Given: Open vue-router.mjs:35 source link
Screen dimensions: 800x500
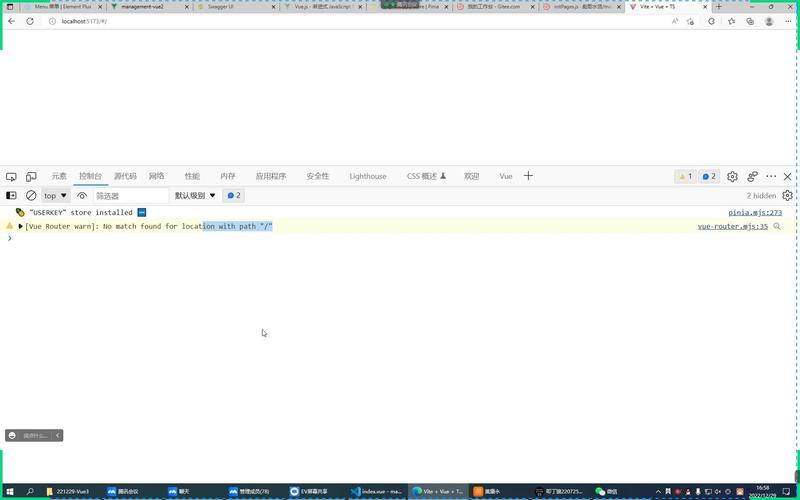Looking at the screenshot, I should pyautogui.click(x=732, y=226).
